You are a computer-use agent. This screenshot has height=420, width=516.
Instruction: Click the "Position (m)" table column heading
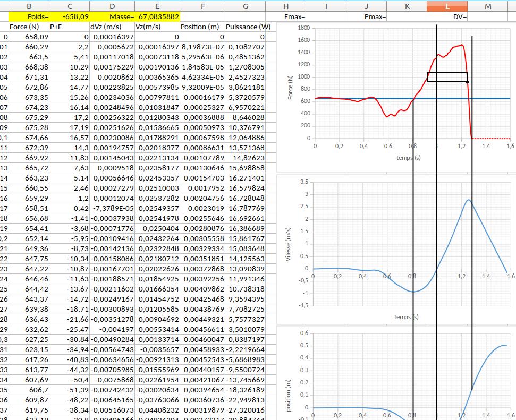[x=202, y=27]
